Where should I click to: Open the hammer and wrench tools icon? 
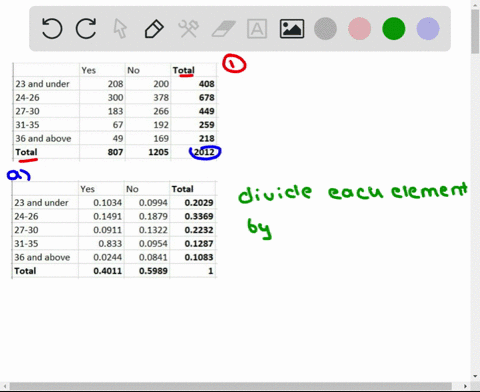(189, 29)
